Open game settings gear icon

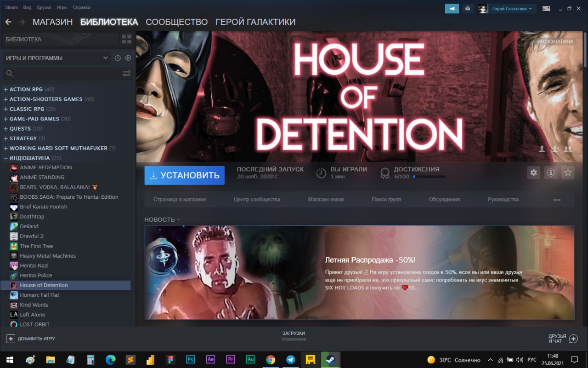(533, 172)
